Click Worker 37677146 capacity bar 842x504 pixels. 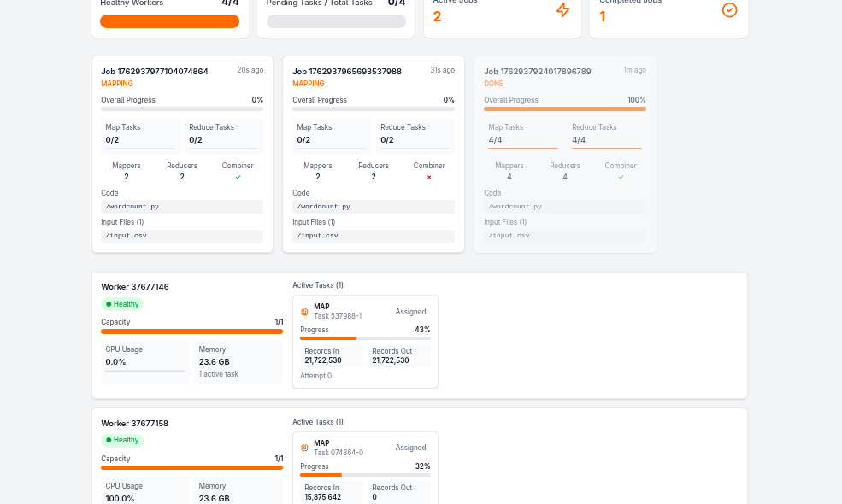point(191,331)
